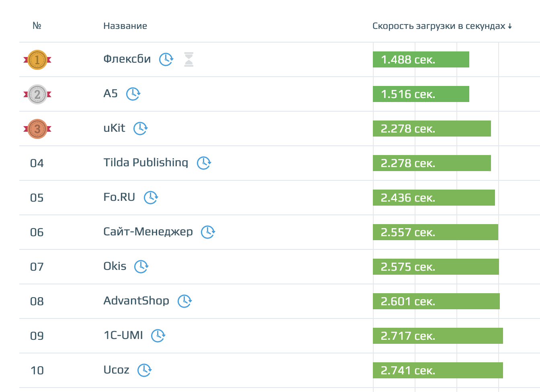
Task: Click the gold first-place medal
Action: (x=37, y=60)
